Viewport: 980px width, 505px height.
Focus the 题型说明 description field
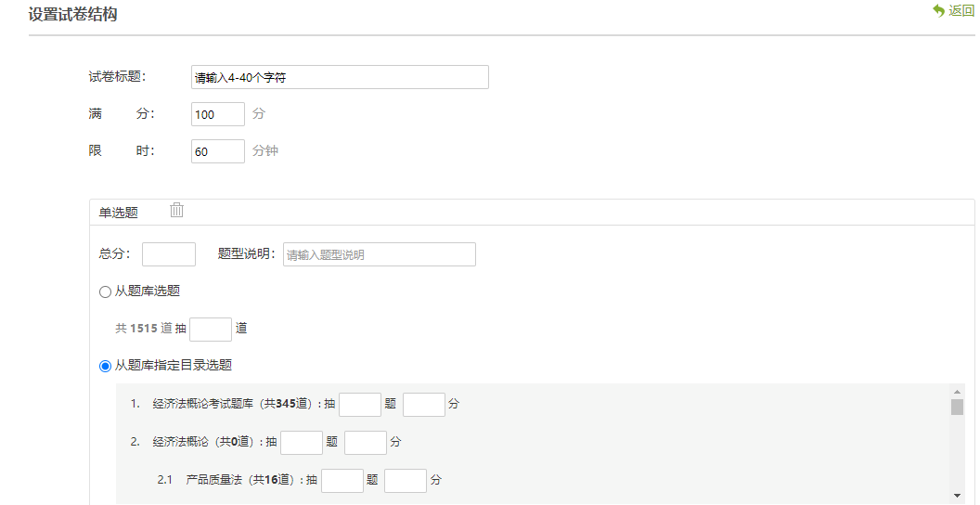point(379,254)
